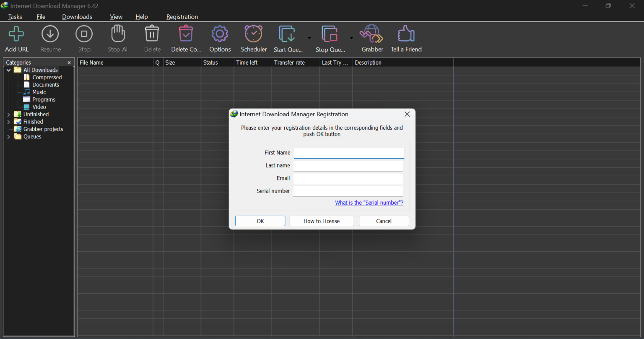Sort by File Name column header
The width and height of the screenshot is (644, 339).
point(115,63)
